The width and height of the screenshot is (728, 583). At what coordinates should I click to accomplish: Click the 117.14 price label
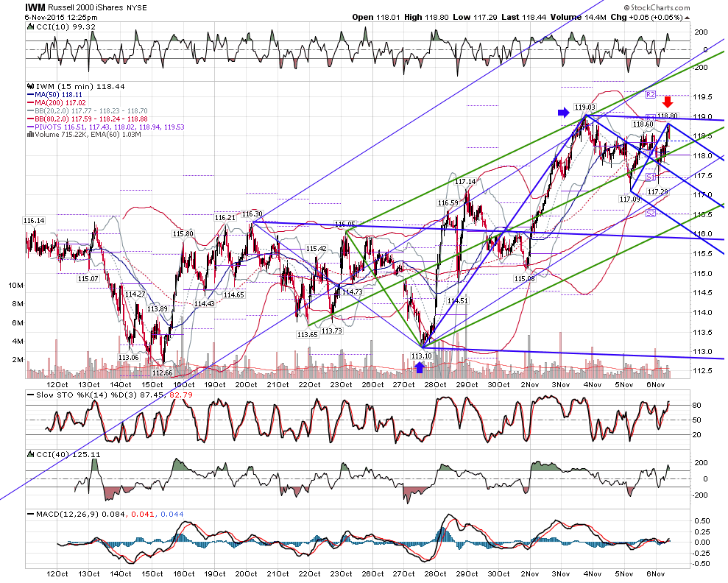(465, 182)
